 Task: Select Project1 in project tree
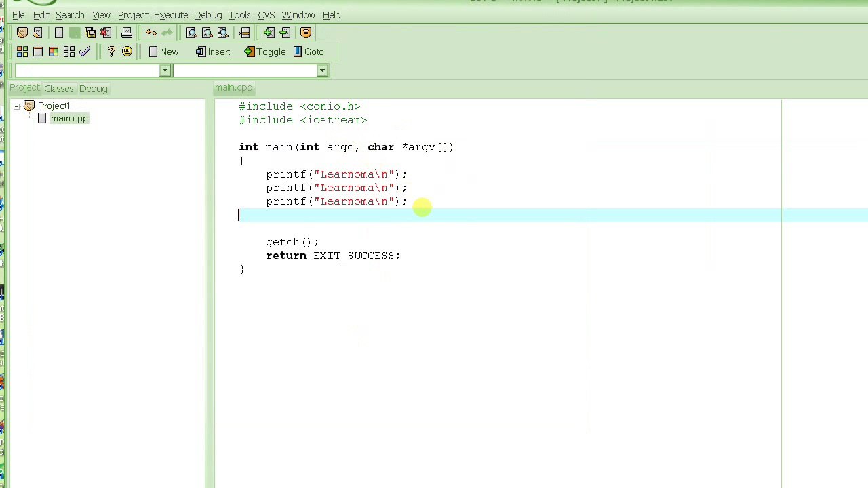(54, 106)
